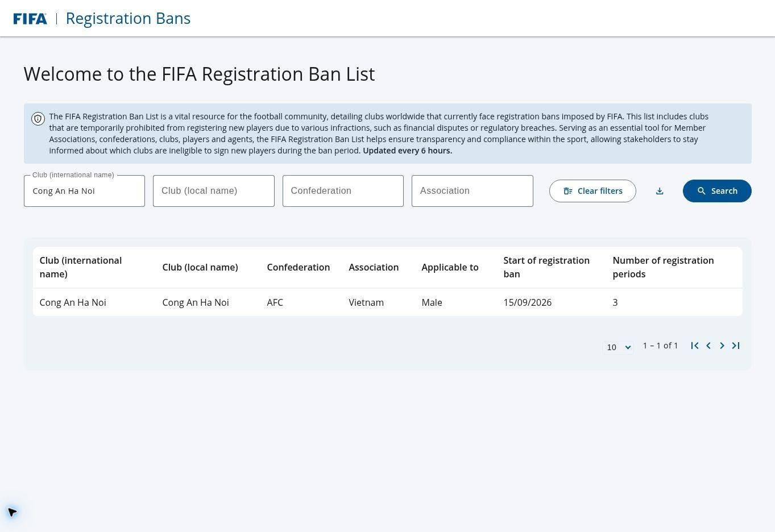Click the 1 – 1 of 1 pagination text
The height and width of the screenshot is (532, 775).
tap(661, 346)
